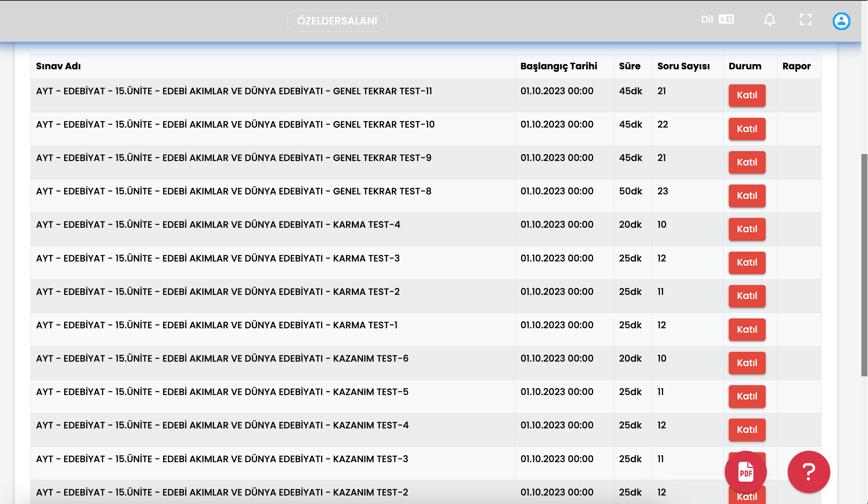The height and width of the screenshot is (504, 868).
Task: Click the language translate icon
Action: (726, 19)
